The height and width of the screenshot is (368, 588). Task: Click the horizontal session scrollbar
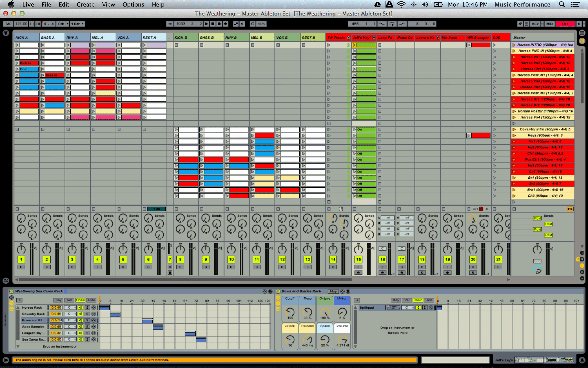click(185, 280)
